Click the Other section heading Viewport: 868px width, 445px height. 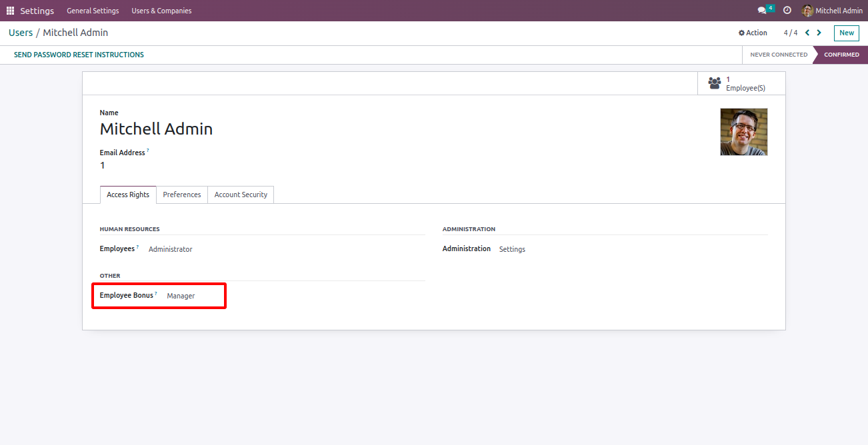pyautogui.click(x=110, y=276)
